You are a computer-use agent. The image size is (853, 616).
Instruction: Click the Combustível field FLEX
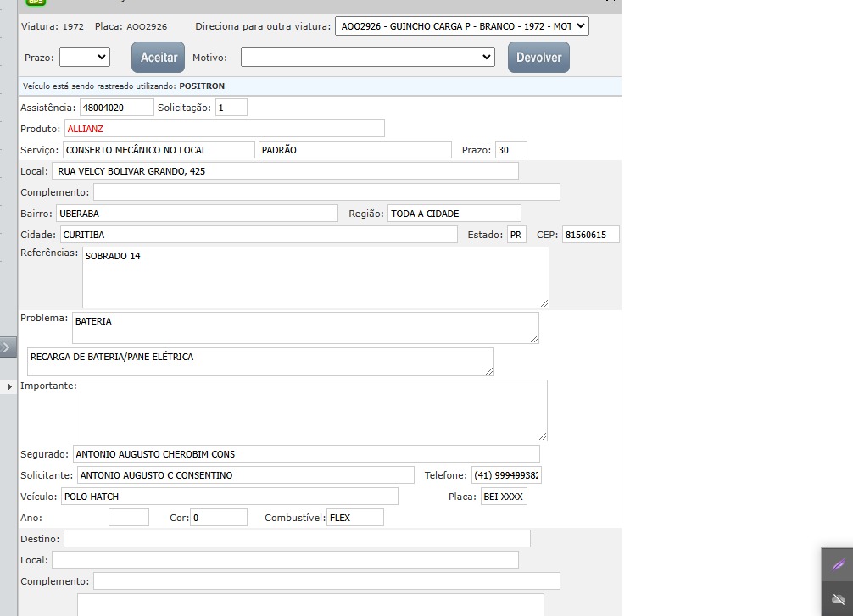pos(355,518)
